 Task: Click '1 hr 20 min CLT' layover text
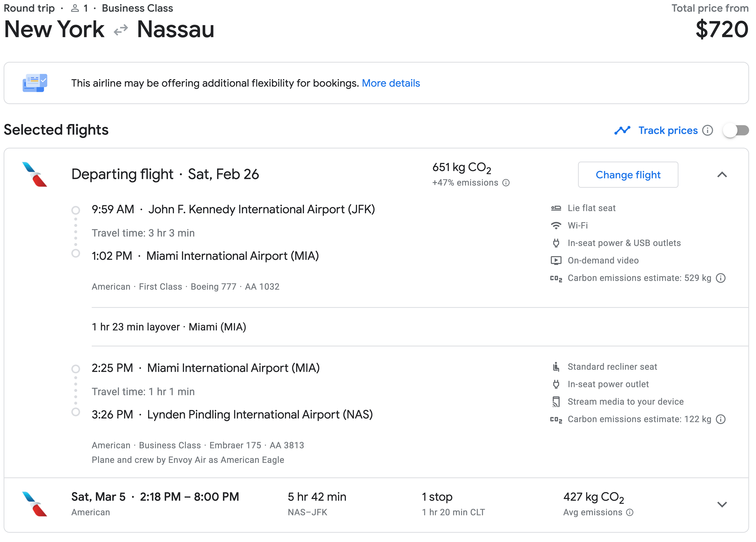453,512
